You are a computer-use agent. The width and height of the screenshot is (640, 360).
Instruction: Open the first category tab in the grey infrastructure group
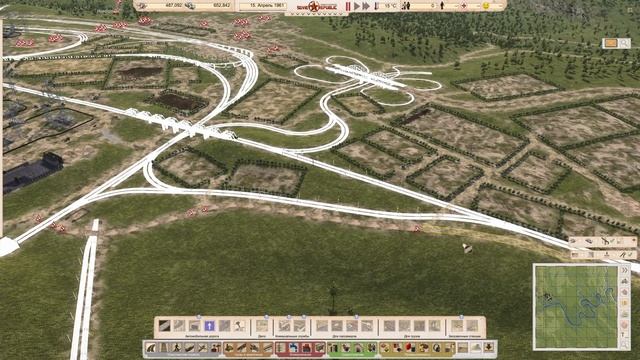click(151, 348)
